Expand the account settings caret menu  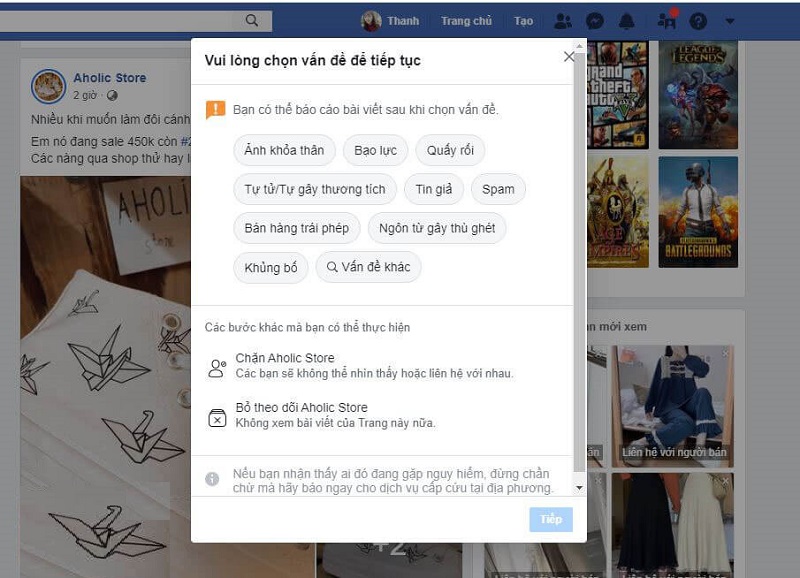coord(729,20)
